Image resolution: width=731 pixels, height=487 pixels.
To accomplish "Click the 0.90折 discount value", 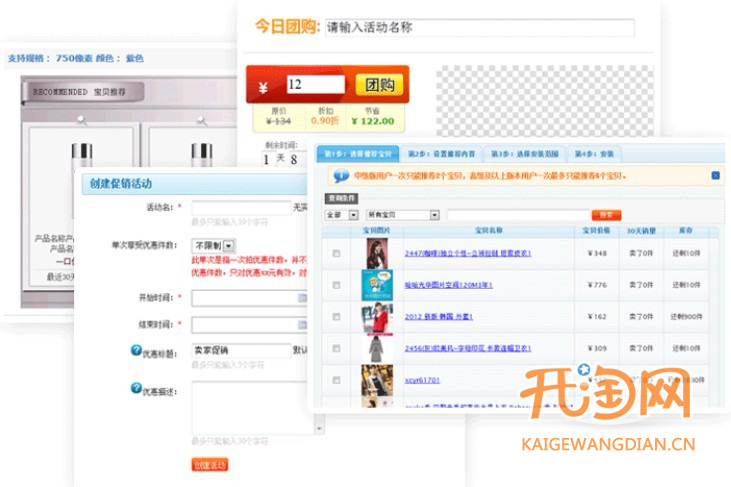I will coord(324,121).
